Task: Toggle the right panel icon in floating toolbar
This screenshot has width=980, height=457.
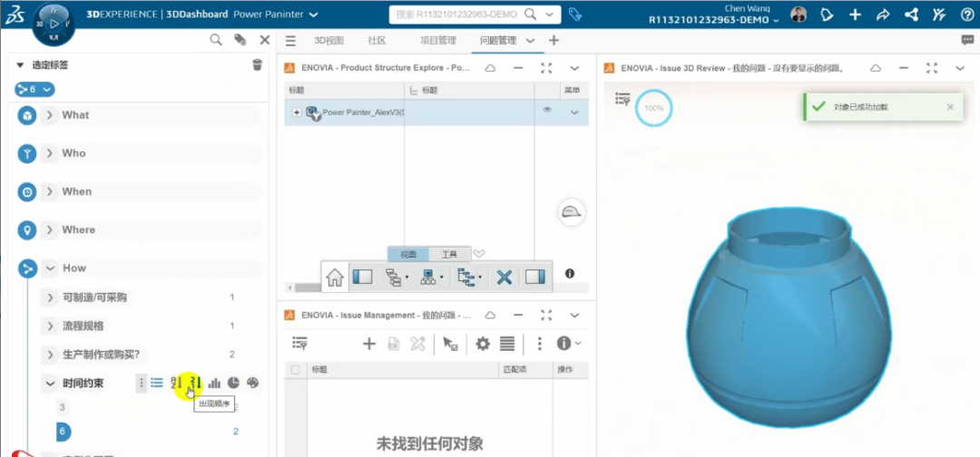Action: 535,277
